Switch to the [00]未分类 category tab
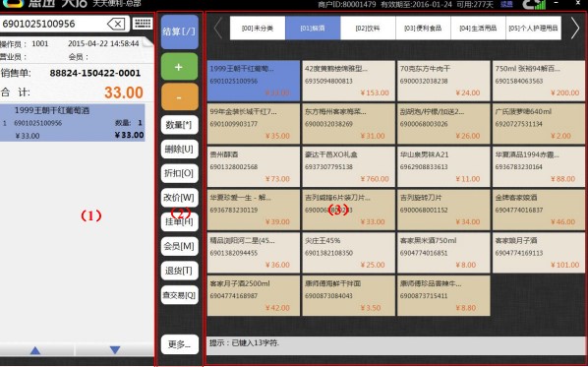This screenshot has width=588, height=367. click(258, 28)
